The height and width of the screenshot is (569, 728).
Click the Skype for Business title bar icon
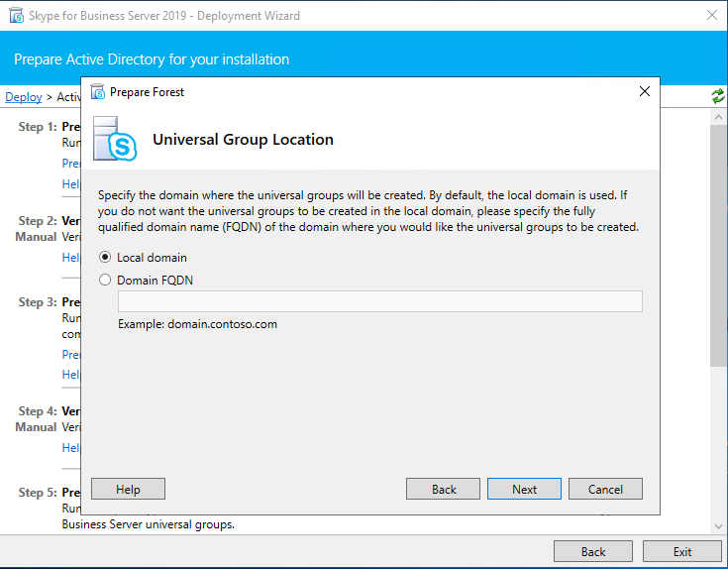[15, 16]
